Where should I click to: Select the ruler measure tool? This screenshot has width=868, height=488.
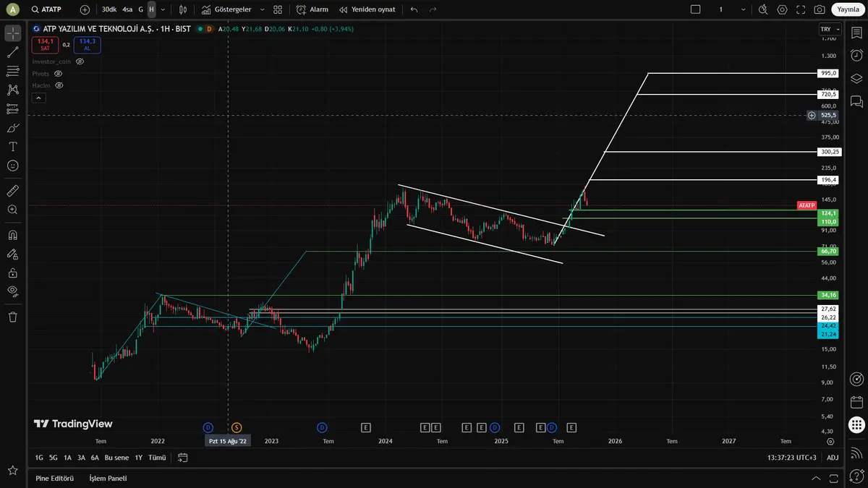point(13,191)
